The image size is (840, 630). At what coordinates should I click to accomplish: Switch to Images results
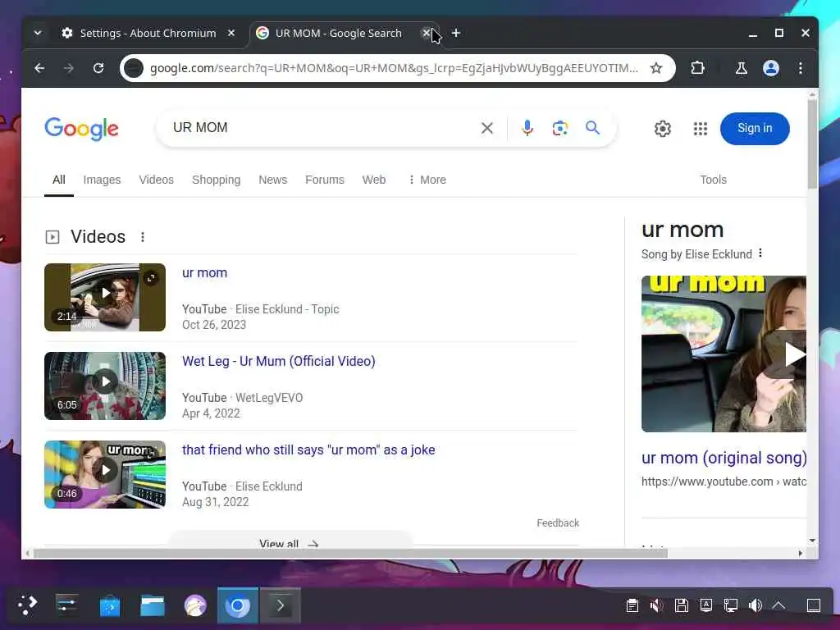point(102,180)
